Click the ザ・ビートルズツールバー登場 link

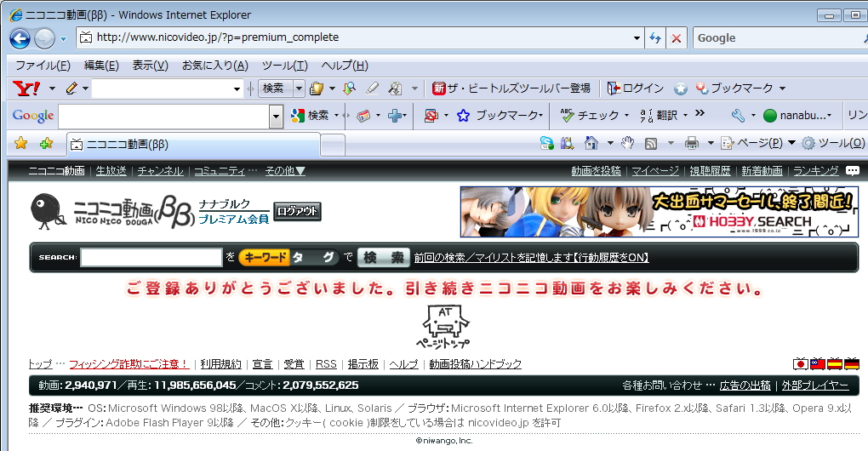511,88
